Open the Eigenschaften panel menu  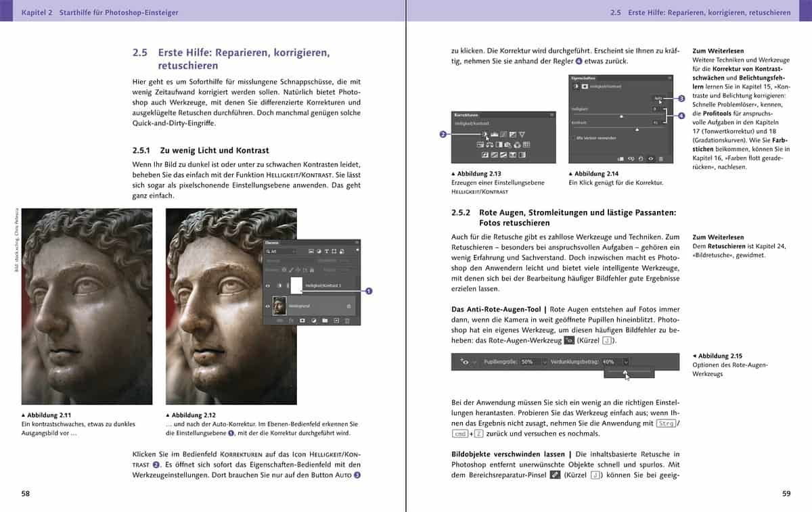pos(669,78)
